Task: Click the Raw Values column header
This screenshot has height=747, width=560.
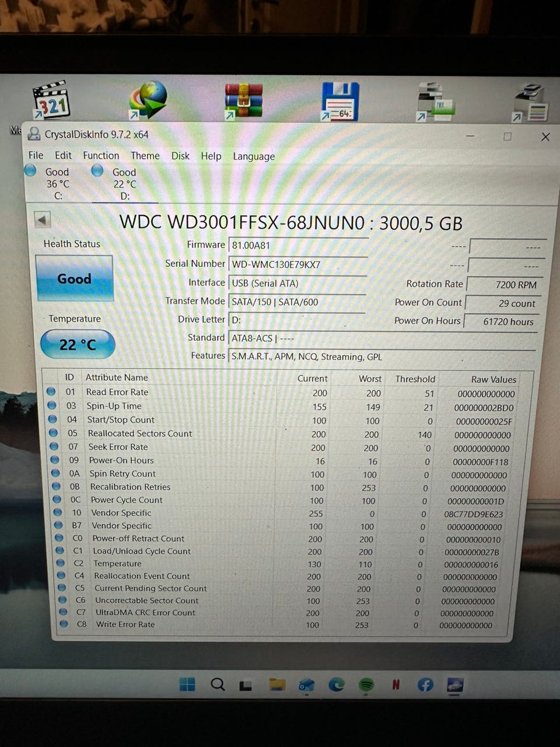Action: tap(494, 379)
